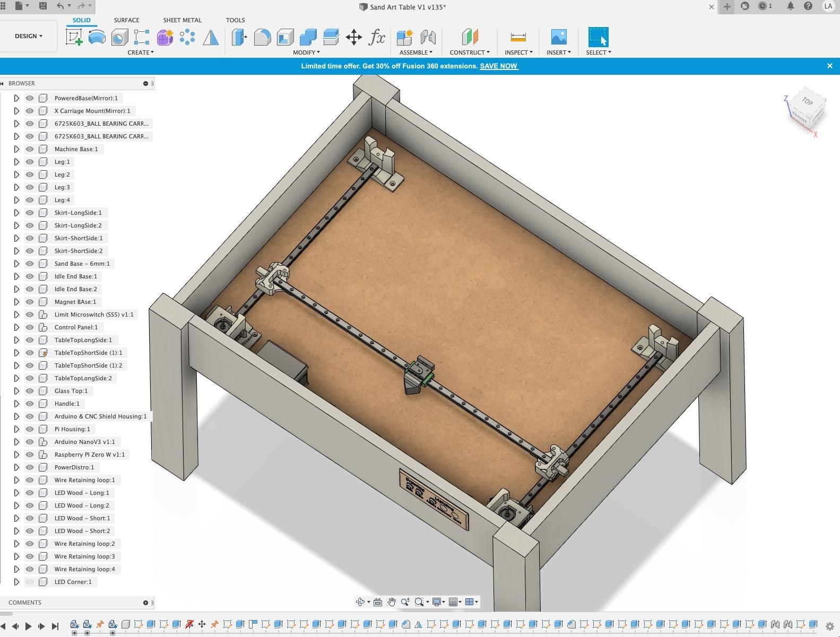Screen dimensions: 840x637
Task: Select the Move/Copy tool icon
Action: click(353, 37)
